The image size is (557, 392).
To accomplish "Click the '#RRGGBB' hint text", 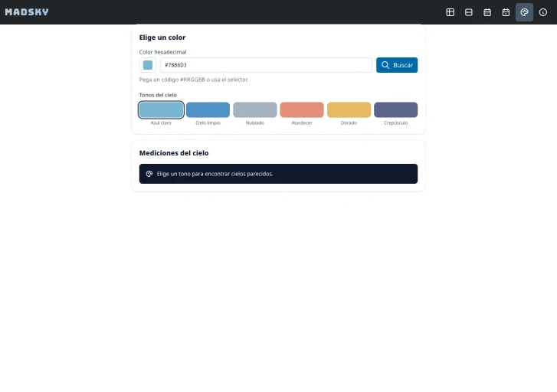I will 192,80.
